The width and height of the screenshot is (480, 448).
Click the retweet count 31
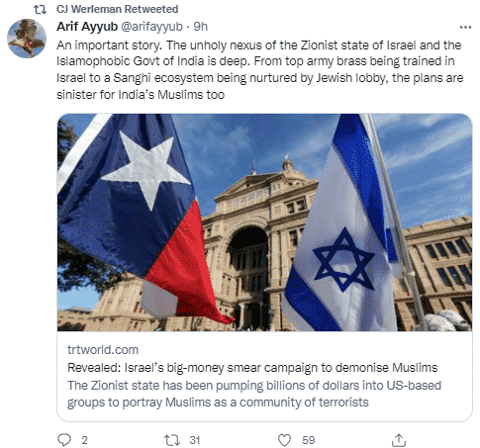(x=195, y=440)
